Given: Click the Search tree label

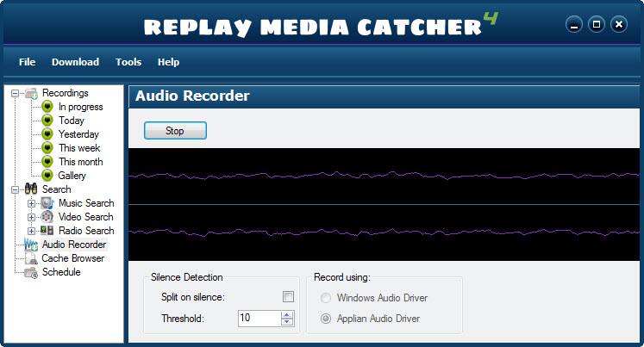Looking at the screenshot, I should click(x=56, y=189).
